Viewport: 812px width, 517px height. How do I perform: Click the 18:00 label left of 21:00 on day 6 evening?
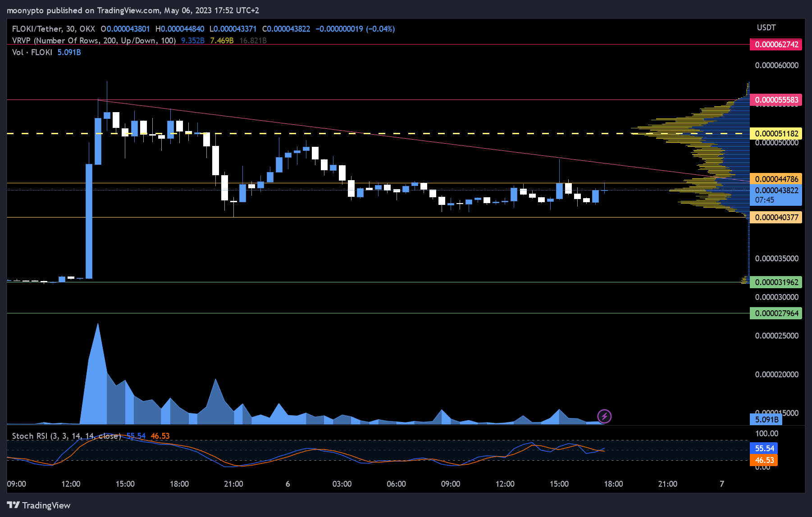click(x=613, y=484)
